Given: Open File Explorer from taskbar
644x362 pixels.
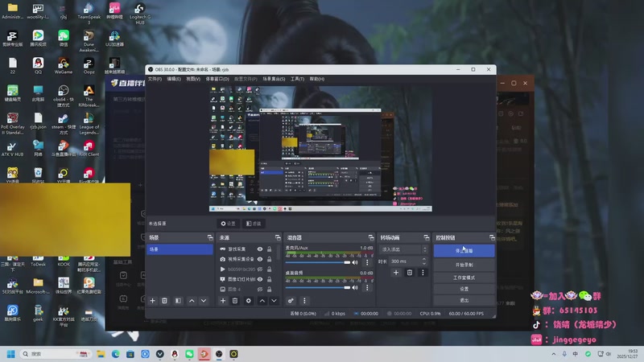Looking at the screenshot, I should (101, 354).
